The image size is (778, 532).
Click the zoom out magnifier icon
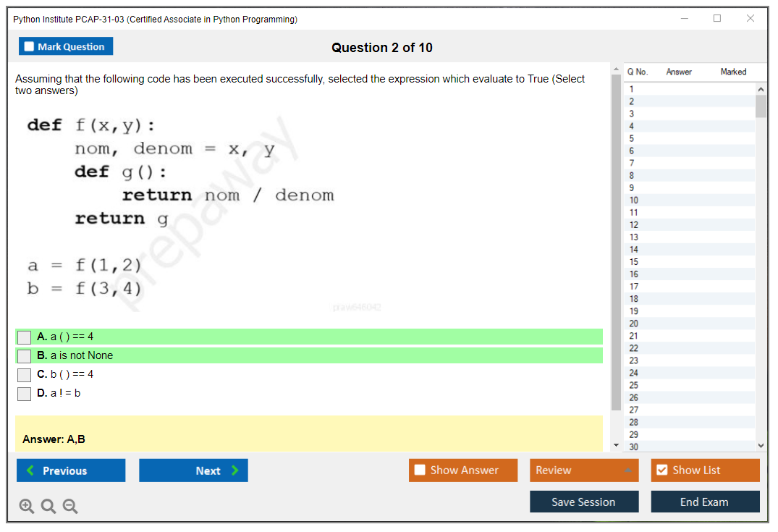70,507
